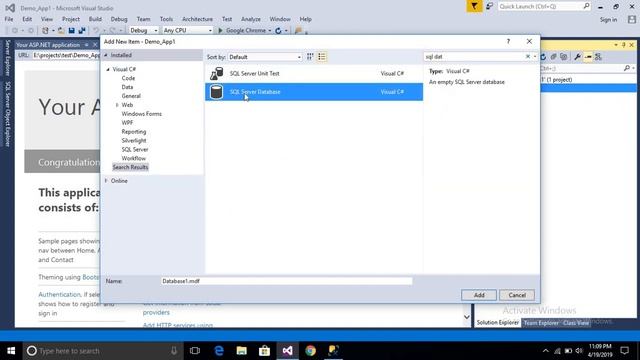The width and height of the screenshot is (640, 360).
Task: Switch templates to small icons view
Action: pyautogui.click(x=310, y=57)
